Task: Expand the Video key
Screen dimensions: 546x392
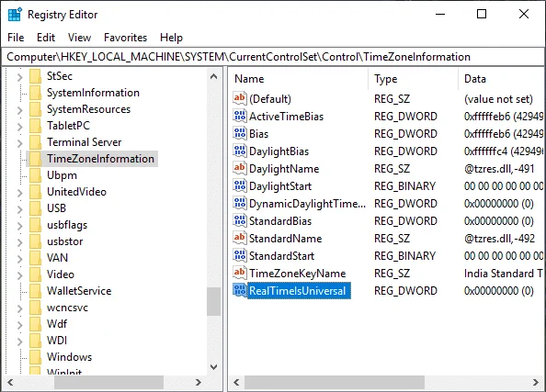Action: point(20,275)
